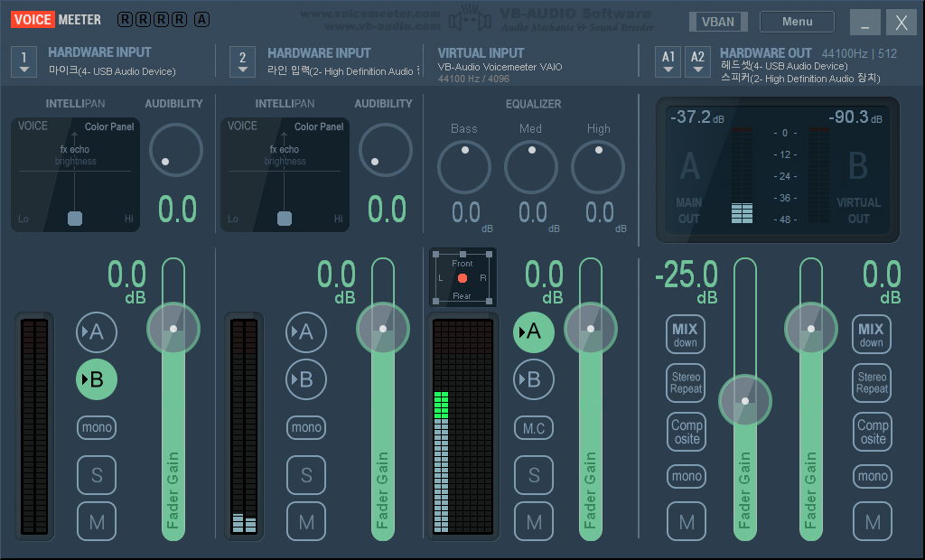Toggle Stereo Repeat on main out A

point(687,383)
